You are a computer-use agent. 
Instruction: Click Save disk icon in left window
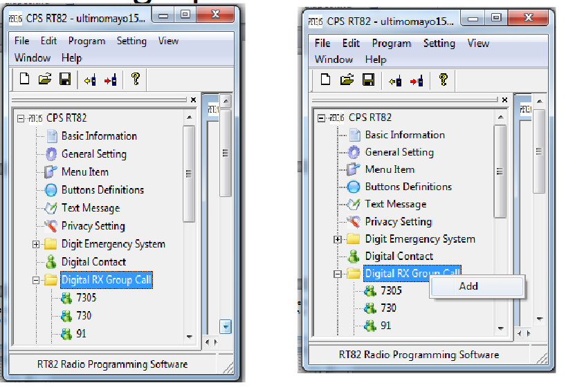click(x=65, y=79)
